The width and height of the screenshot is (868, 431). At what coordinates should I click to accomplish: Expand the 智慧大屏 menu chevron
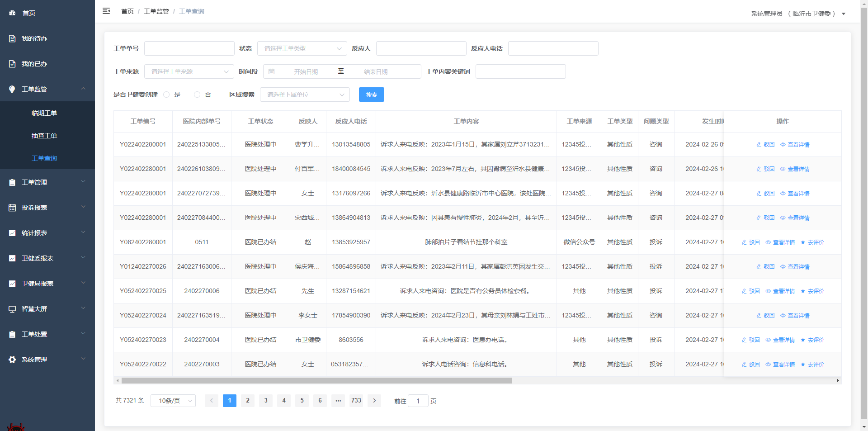pos(83,308)
